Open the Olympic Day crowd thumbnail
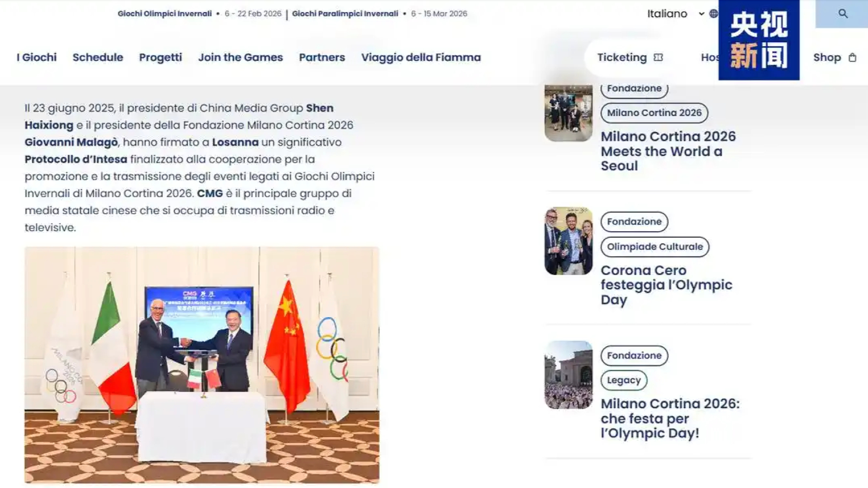The width and height of the screenshot is (868, 488). [568, 375]
